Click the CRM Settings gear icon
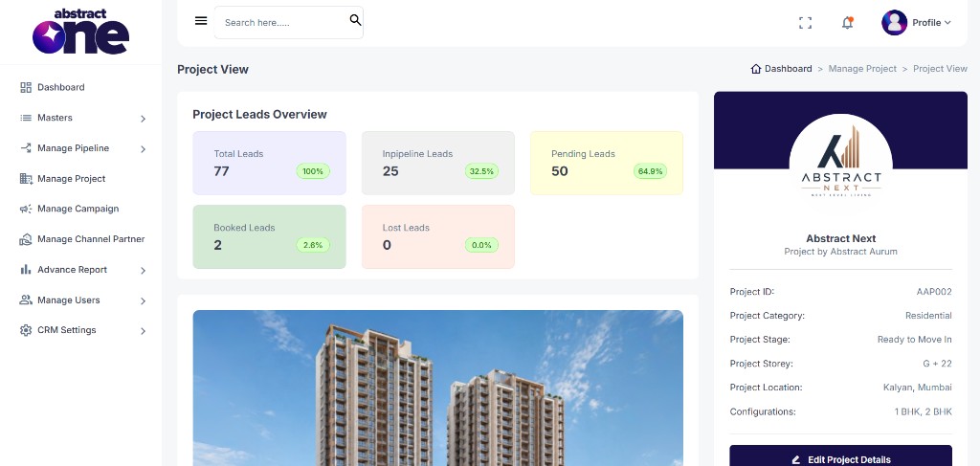This screenshot has height=466, width=980. (x=26, y=330)
